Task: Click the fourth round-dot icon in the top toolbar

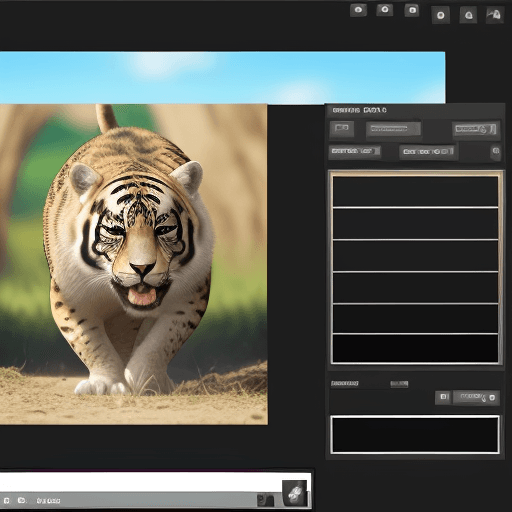Action: click(x=441, y=15)
